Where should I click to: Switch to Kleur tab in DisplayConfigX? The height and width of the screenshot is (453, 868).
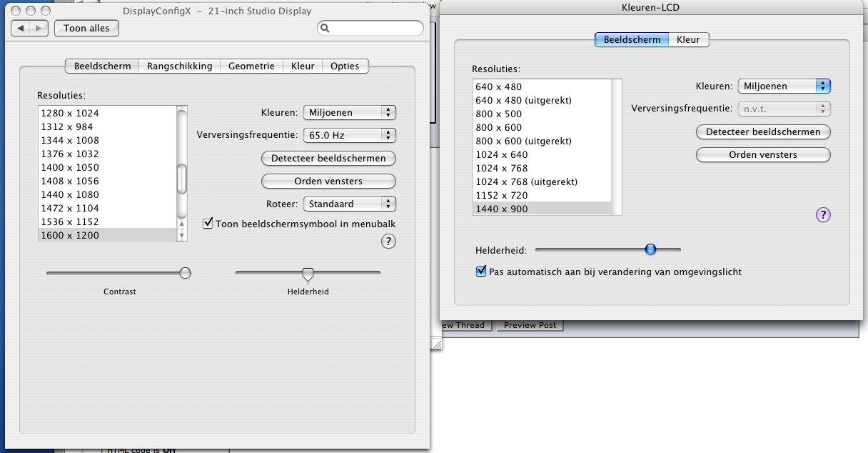[303, 66]
